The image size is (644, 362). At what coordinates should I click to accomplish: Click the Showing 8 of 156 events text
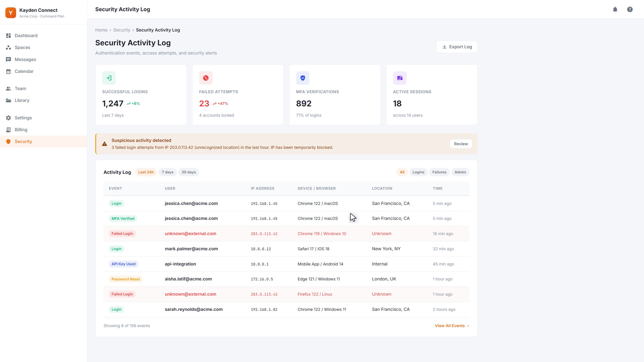coord(127,326)
